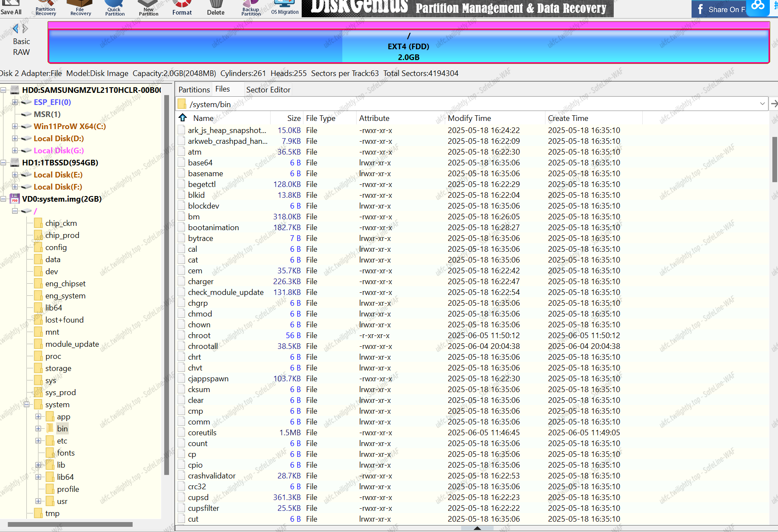Expand the Win11ProW X64(C:) tree node

[15, 127]
